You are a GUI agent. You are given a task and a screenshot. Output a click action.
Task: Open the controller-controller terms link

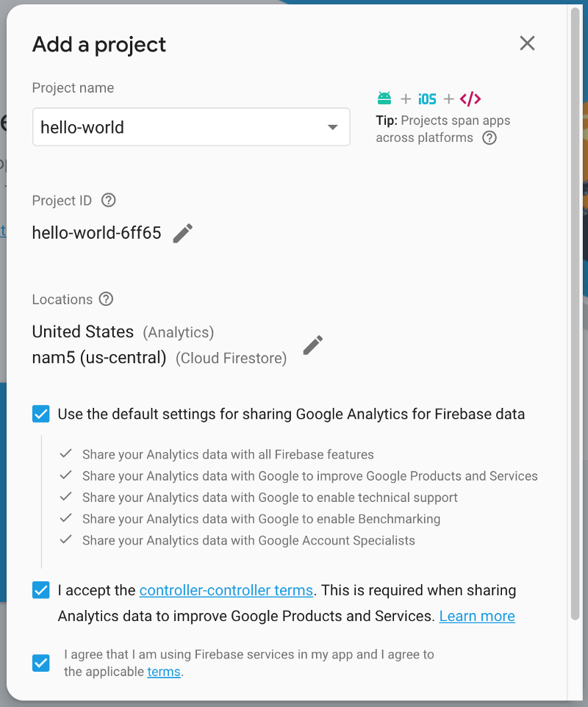pyautogui.click(x=226, y=590)
